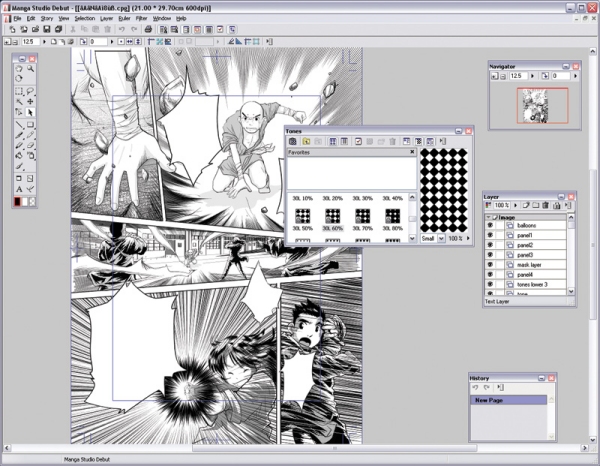600x466 pixels.
Task: Click the new layer icon in Layer palette
Action: pos(526,205)
